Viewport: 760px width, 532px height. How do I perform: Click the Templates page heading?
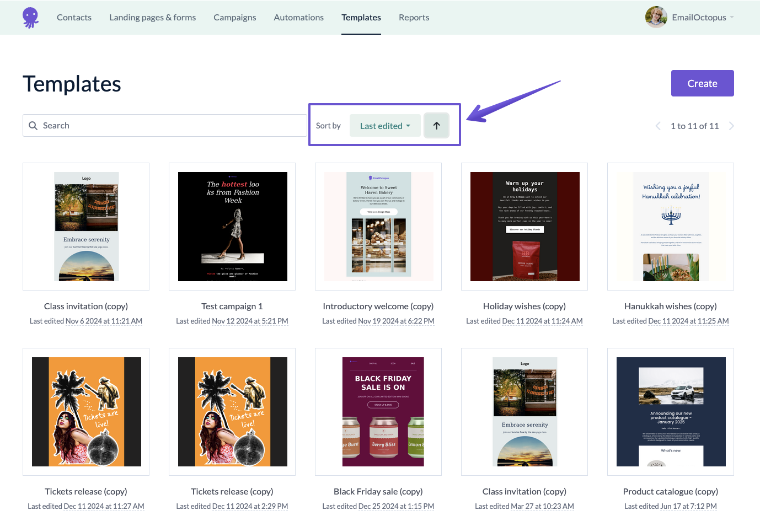pyautogui.click(x=72, y=84)
